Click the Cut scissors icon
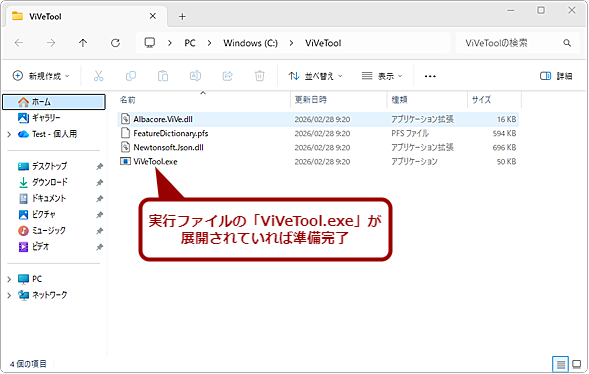Image resolution: width=589 pixels, height=374 pixels. coord(98,76)
